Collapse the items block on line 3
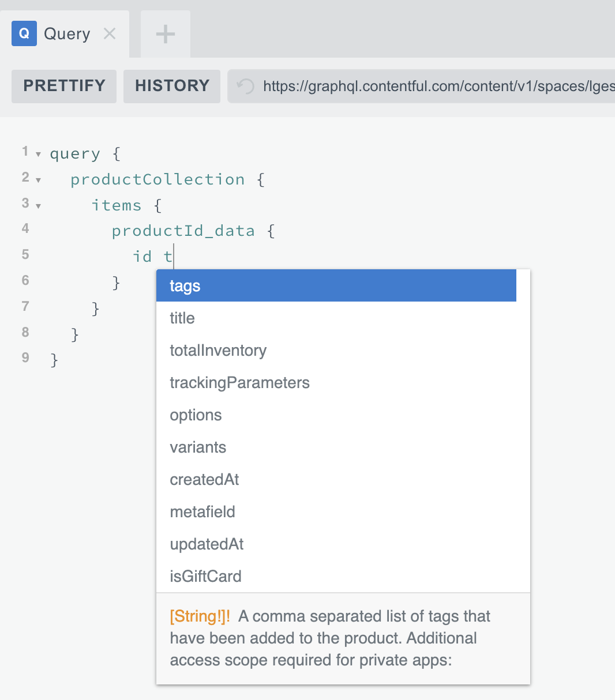Viewport: 615px width, 700px height. [38, 206]
